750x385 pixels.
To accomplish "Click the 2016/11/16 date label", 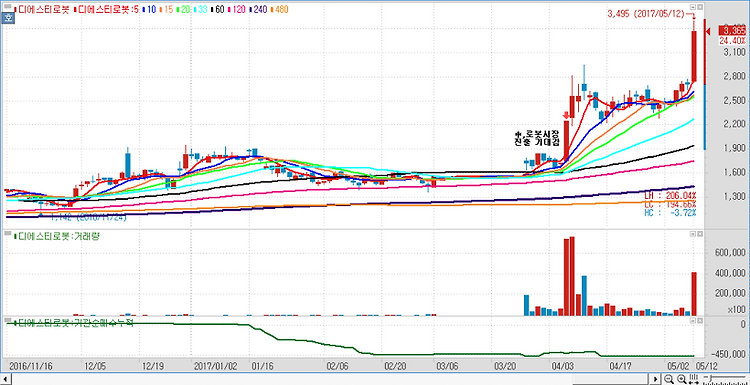I will coord(31,365).
